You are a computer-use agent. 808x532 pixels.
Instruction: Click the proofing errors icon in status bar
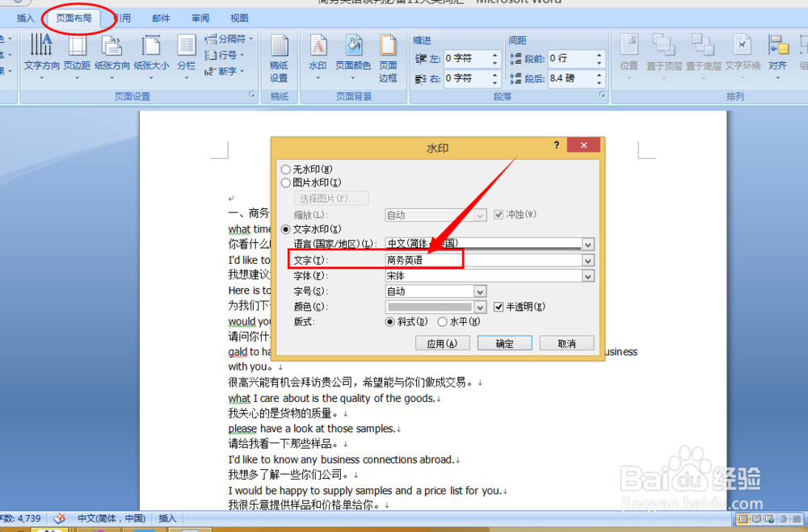[60, 518]
